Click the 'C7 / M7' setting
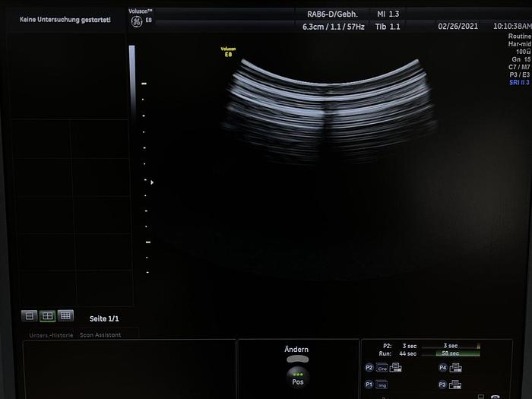 tap(519, 67)
